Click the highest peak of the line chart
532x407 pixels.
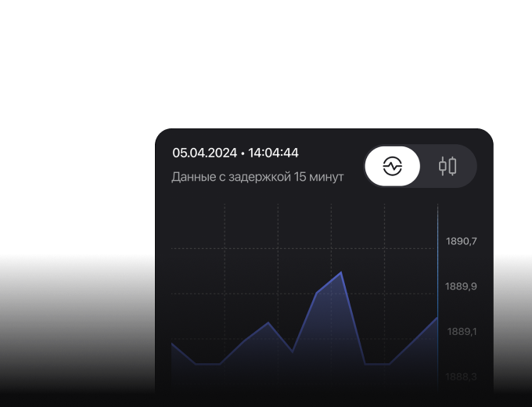coord(341,272)
